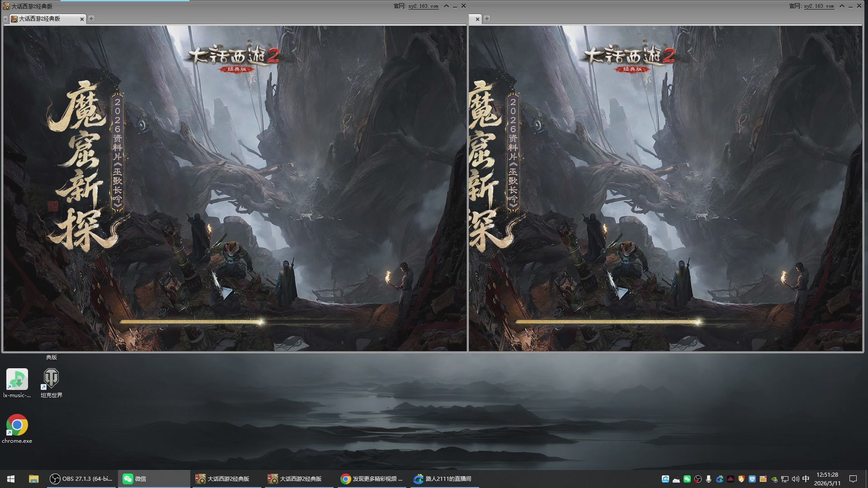Switch to Chrome 发现更多精彩视频 taskbar button
The height and width of the screenshot is (488, 868).
click(x=372, y=479)
